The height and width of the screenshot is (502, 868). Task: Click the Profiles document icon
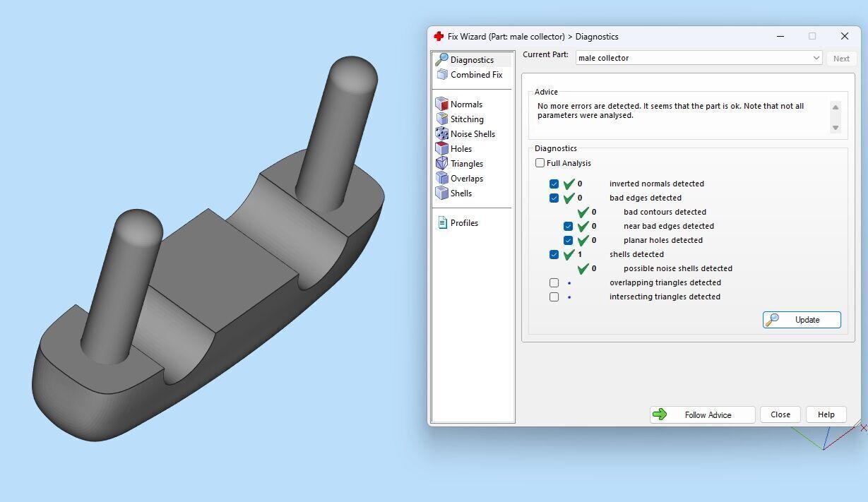tap(442, 222)
